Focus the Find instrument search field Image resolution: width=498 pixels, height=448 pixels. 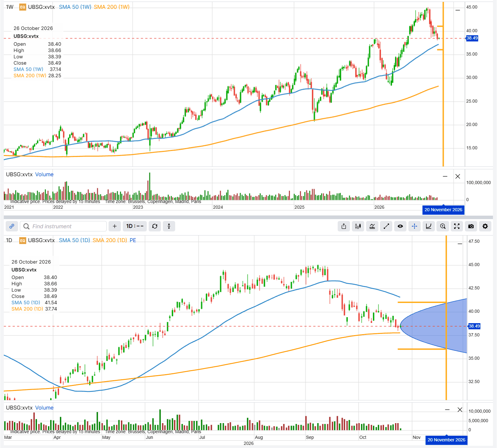point(63,226)
